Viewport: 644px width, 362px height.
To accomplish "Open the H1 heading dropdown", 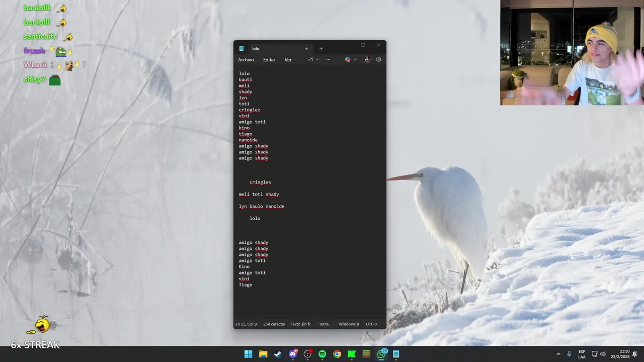I will tap(313, 59).
